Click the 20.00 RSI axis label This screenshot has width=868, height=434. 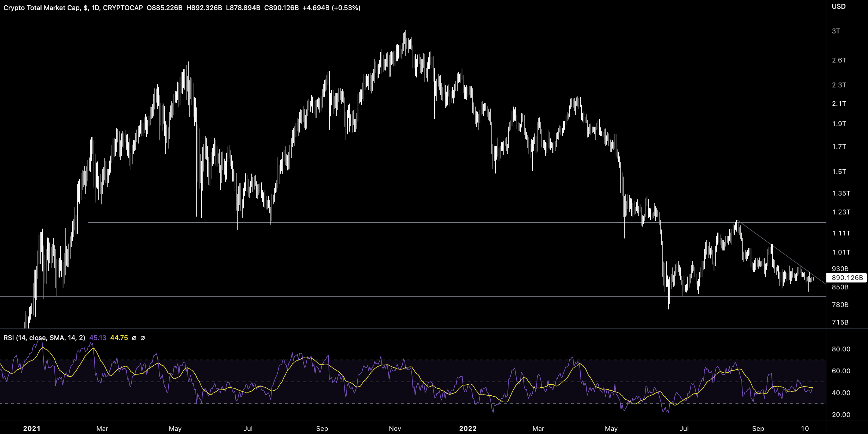(x=841, y=415)
